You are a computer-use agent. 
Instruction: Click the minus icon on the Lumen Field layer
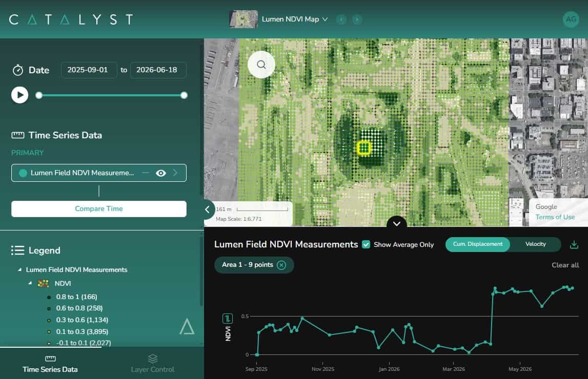point(146,173)
